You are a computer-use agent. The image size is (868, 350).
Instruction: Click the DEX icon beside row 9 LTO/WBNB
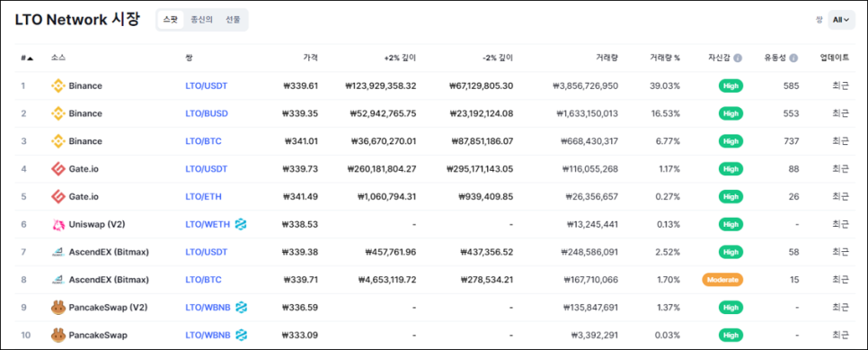click(x=241, y=308)
